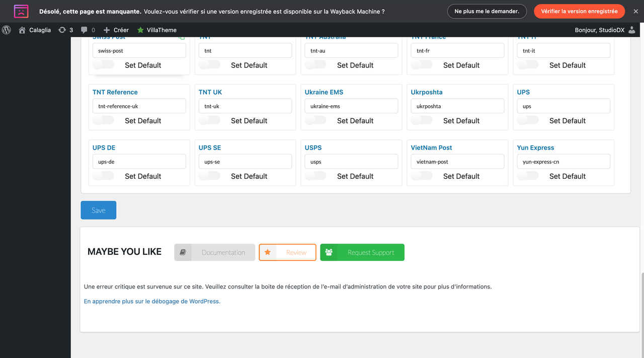This screenshot has height=358, width=644.
Task: Click the plus icon beside Créer
Action: pos(107,30)
